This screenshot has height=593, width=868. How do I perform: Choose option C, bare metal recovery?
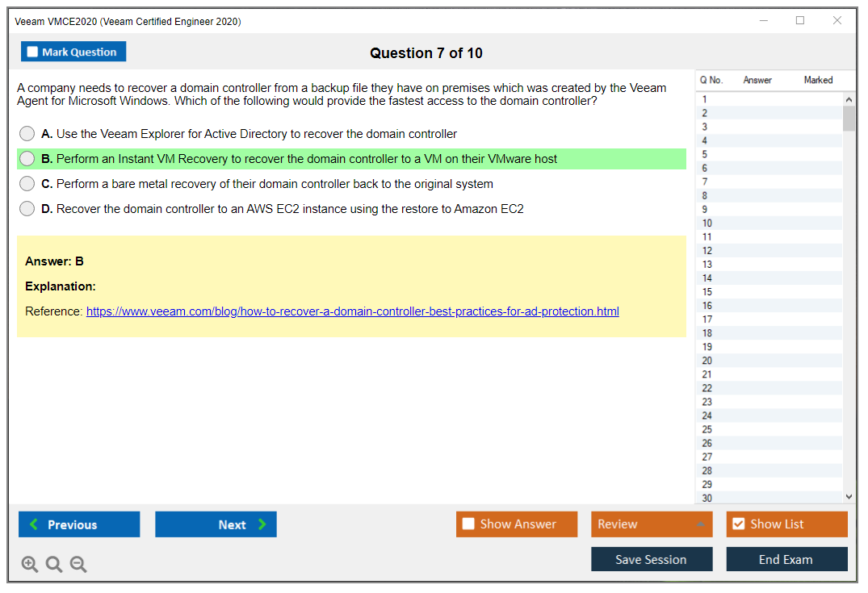27,184
